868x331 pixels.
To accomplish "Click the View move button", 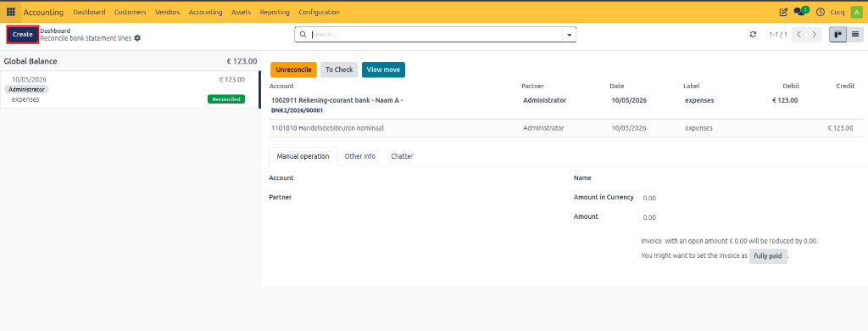I will tap(383, 70).
